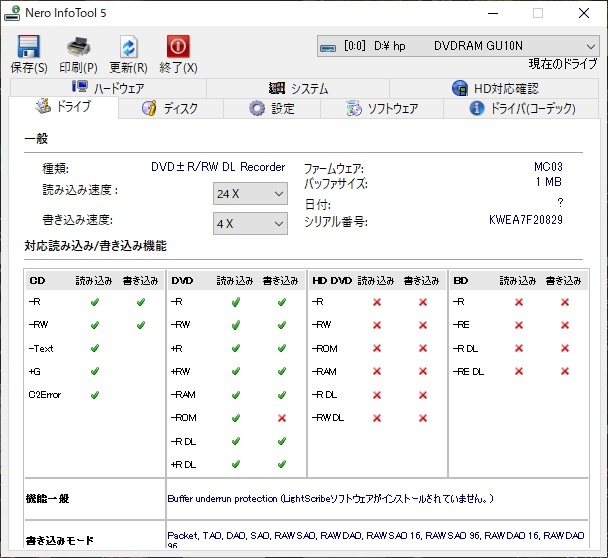Click the HD DVD column header

(x=332, y=280)
